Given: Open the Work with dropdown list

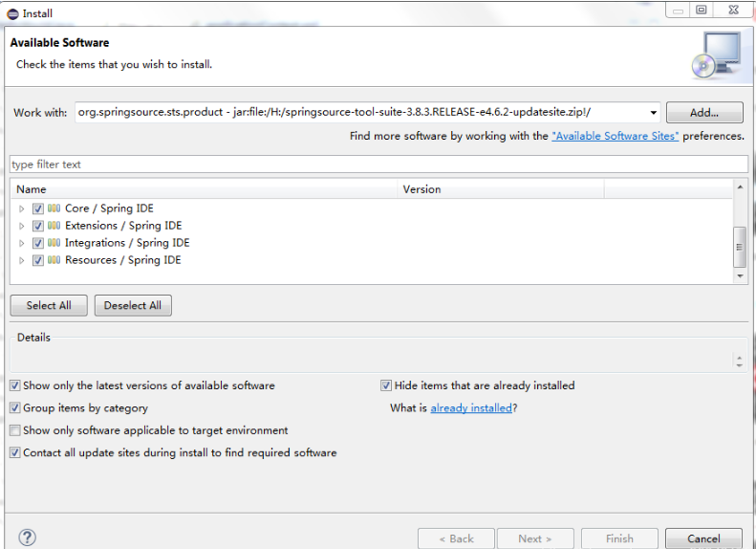Looking at the screenshot, I should point(653,113).
